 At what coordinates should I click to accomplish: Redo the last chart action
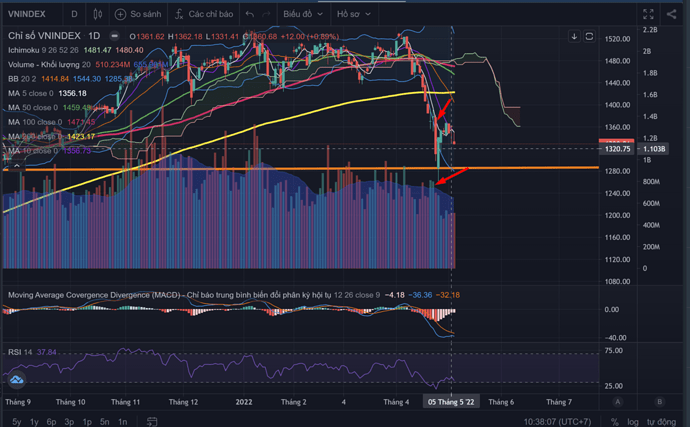[x=266, y=14]
